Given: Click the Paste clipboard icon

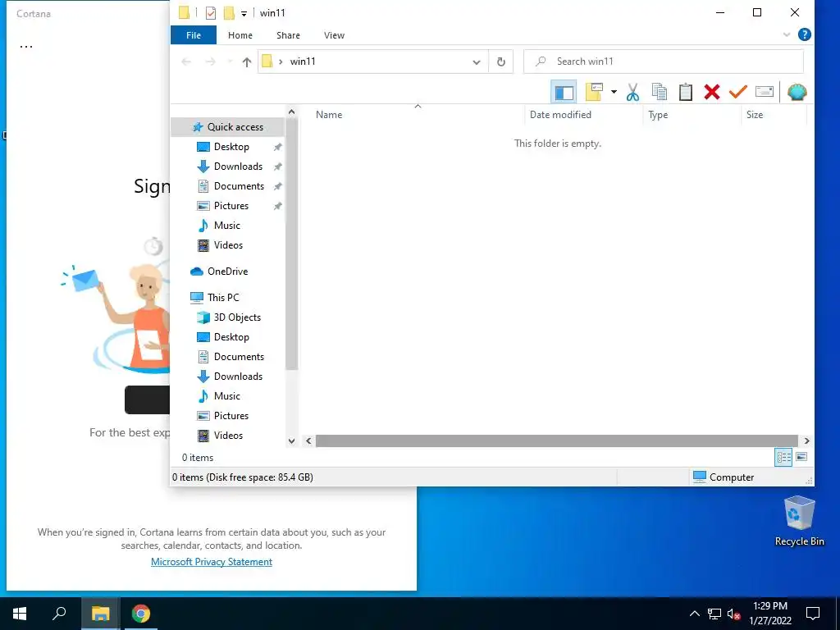Looking at the screenshot, I should tap(685, 92).
